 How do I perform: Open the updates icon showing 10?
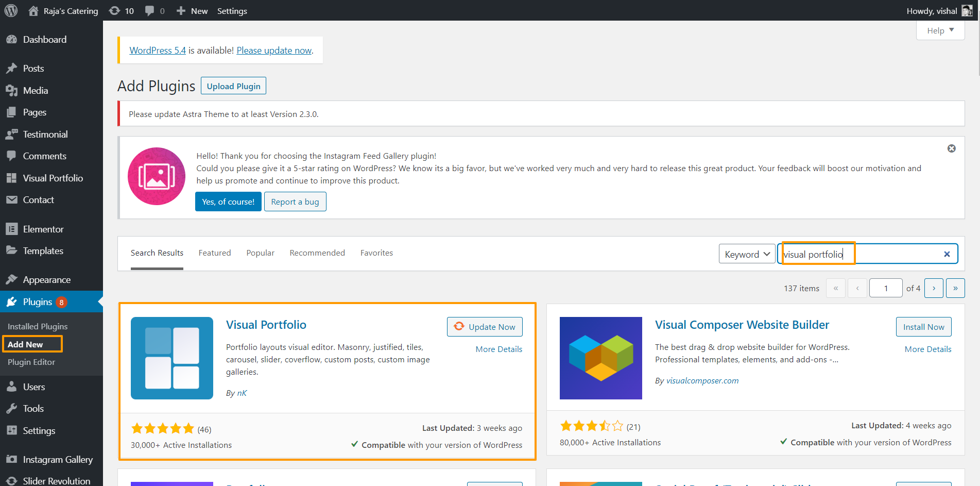click(114, 11)
